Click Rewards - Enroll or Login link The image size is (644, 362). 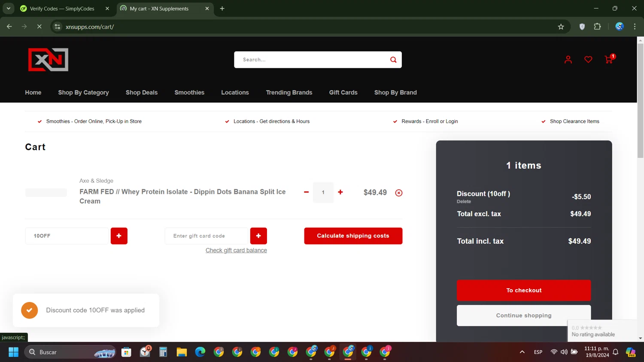429,121
